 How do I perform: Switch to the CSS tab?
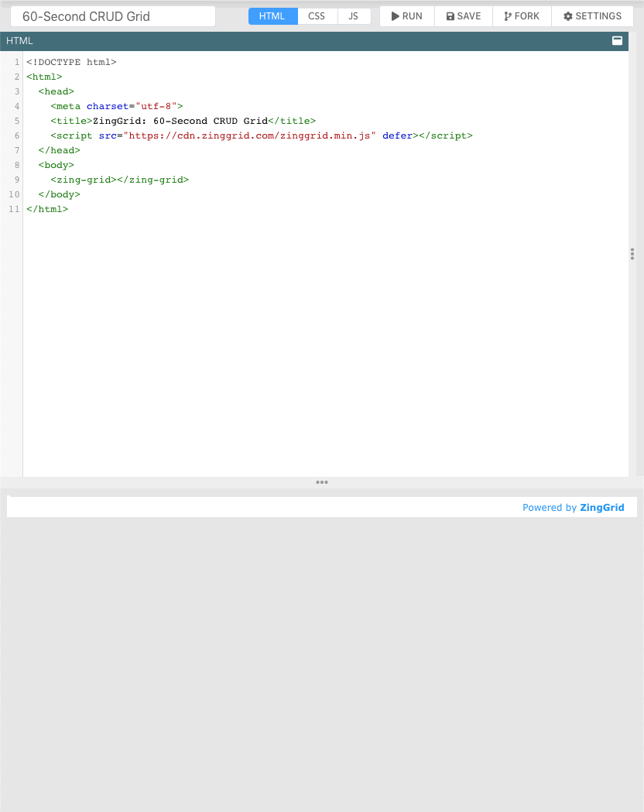[x=317, y=15]
